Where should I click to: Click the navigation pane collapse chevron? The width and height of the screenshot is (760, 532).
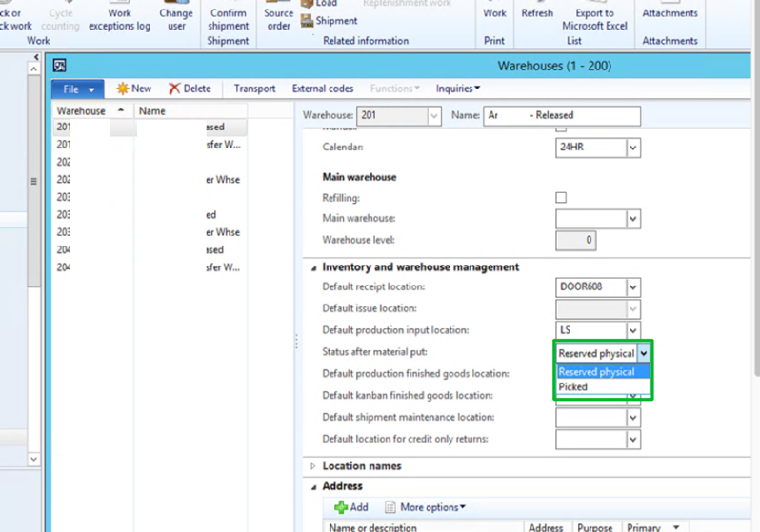tap(36, 57)
